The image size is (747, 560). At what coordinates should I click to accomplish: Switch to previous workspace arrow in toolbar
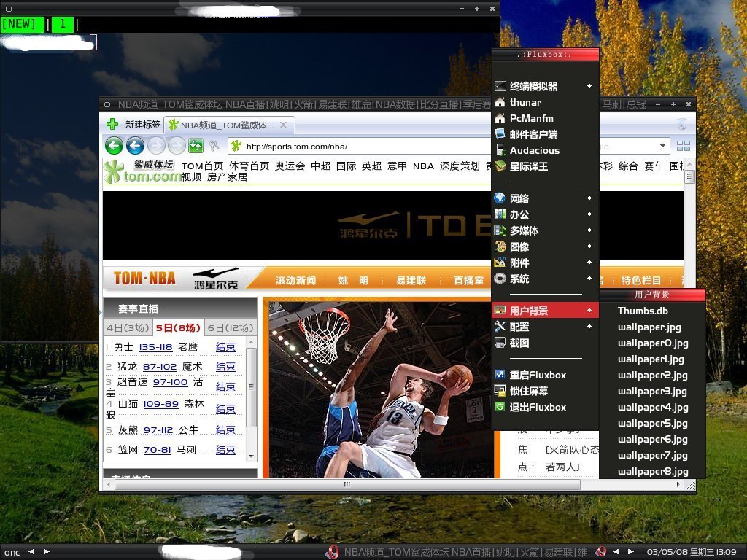tap(31, 551)
